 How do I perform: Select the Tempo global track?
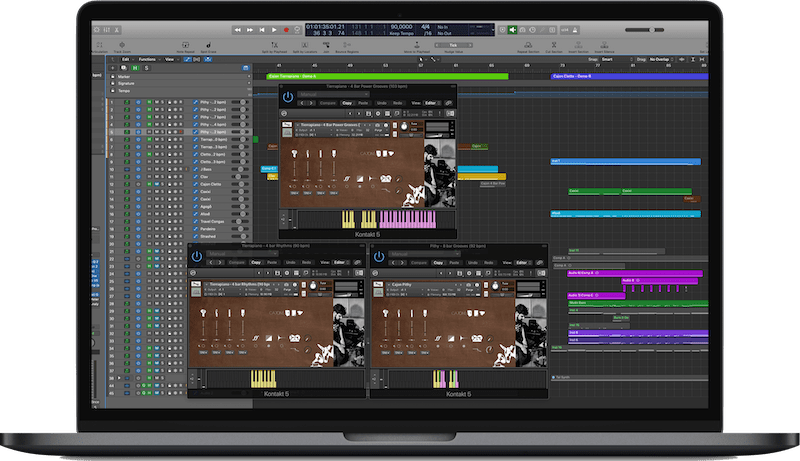(181, 91)
